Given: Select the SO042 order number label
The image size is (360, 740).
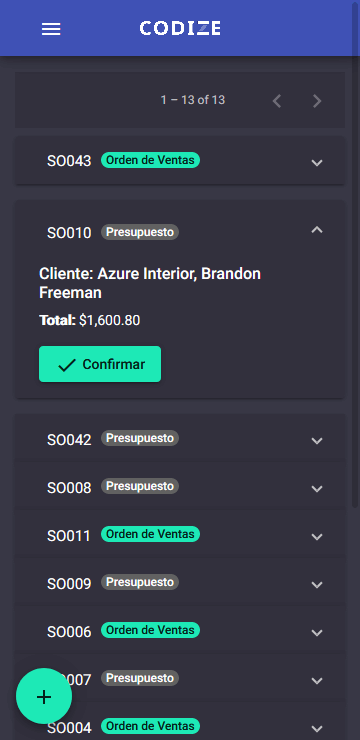Looking at the screenshot, I should [69, 440].
